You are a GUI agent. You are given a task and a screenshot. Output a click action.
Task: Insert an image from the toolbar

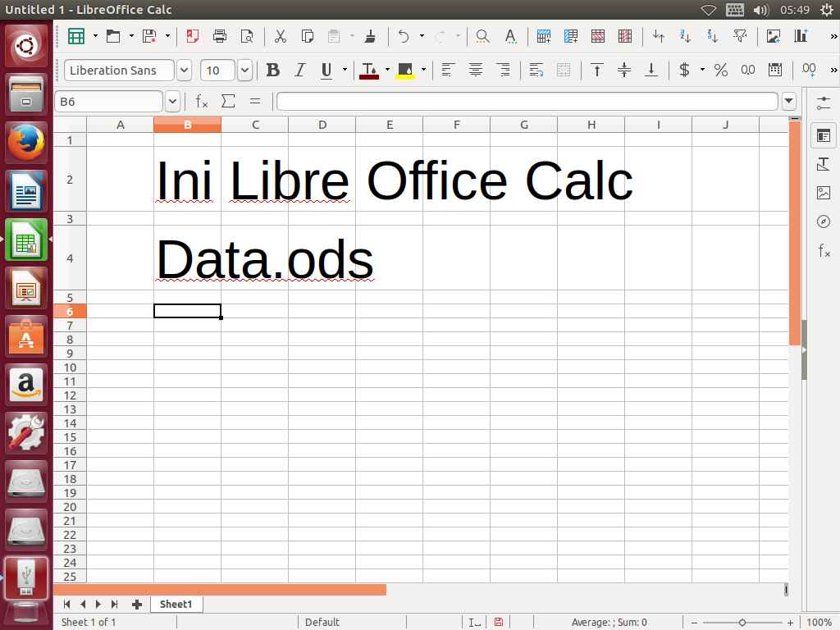tap(772, 37)
